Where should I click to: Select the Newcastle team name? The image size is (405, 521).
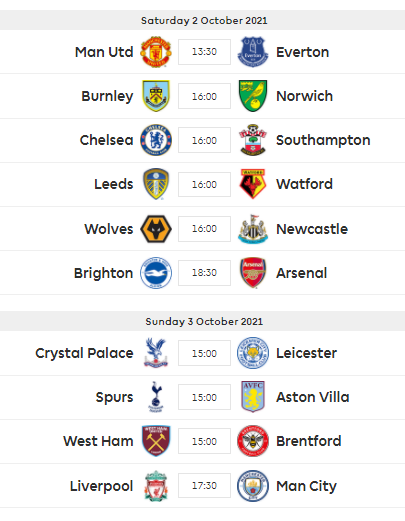click(x=312, y=229)
